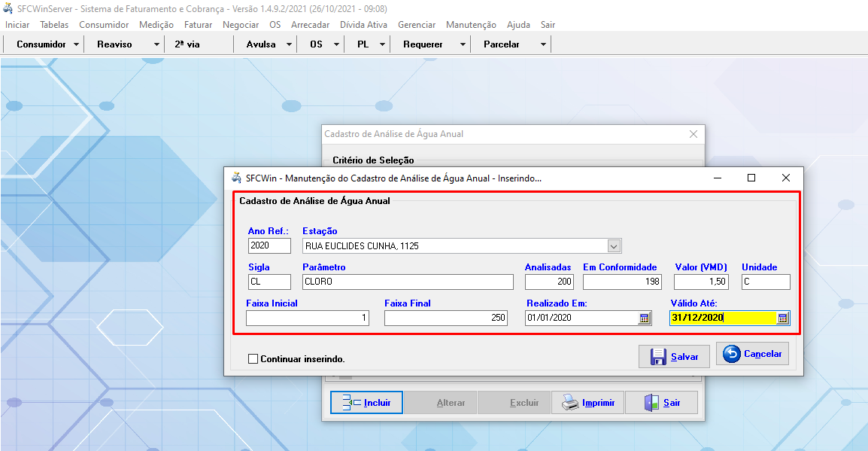The image size is (868, 451).
Task: Click the Requerer toolbar button
Action: (423, 44)
